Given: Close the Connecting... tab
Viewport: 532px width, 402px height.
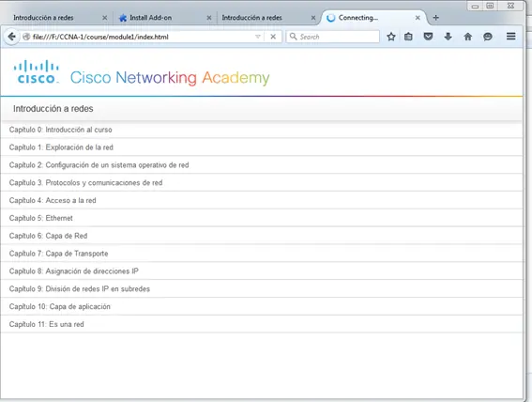Looking at the screenshot, I should point(418,18).
